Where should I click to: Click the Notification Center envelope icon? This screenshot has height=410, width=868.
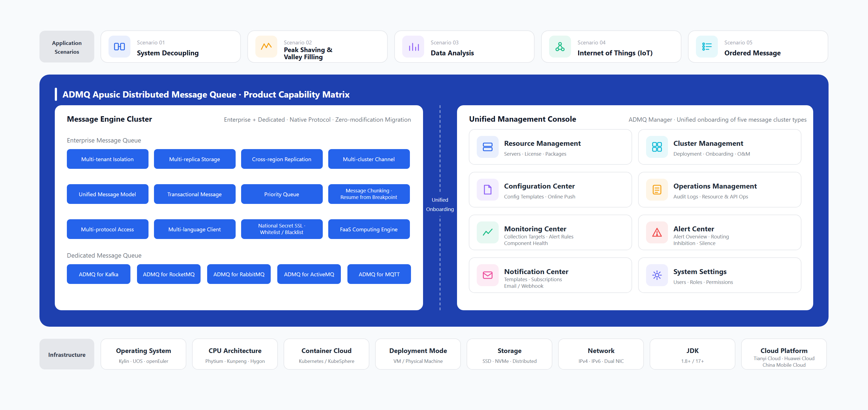[488, 275]
